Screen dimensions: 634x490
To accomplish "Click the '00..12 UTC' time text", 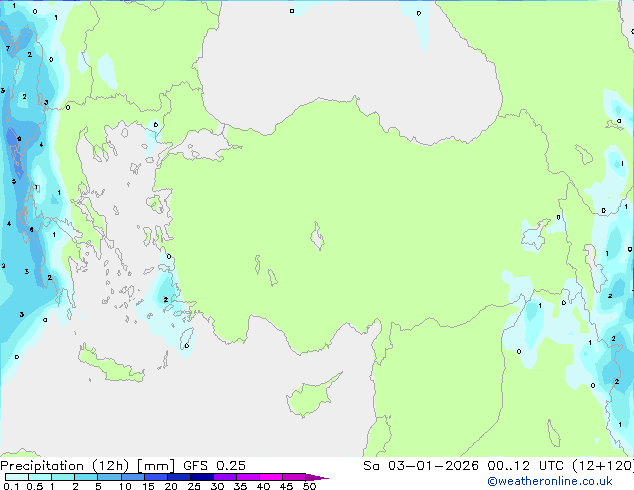I will [526, 466].
